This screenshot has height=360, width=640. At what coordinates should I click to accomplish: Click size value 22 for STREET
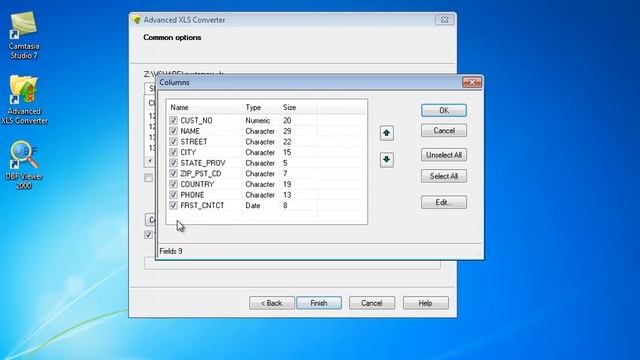click(x=287, y=142)
